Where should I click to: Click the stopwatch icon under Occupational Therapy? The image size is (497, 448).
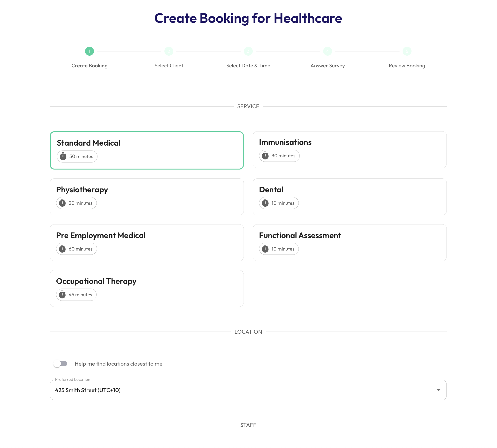point(62,294)
